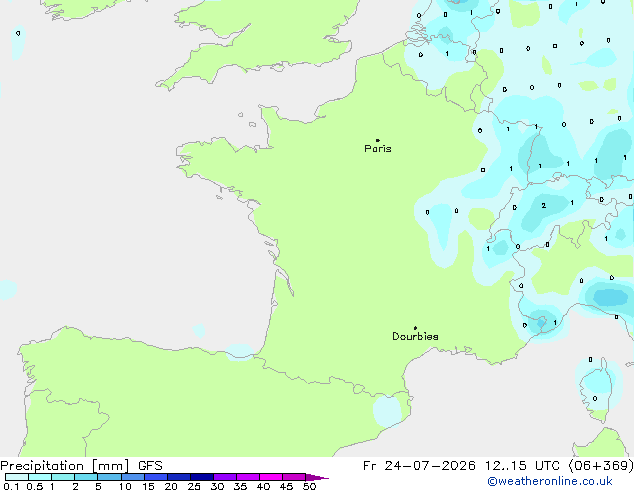
Task: Select the 45–50 mm legend swatch
Action: 294,477
